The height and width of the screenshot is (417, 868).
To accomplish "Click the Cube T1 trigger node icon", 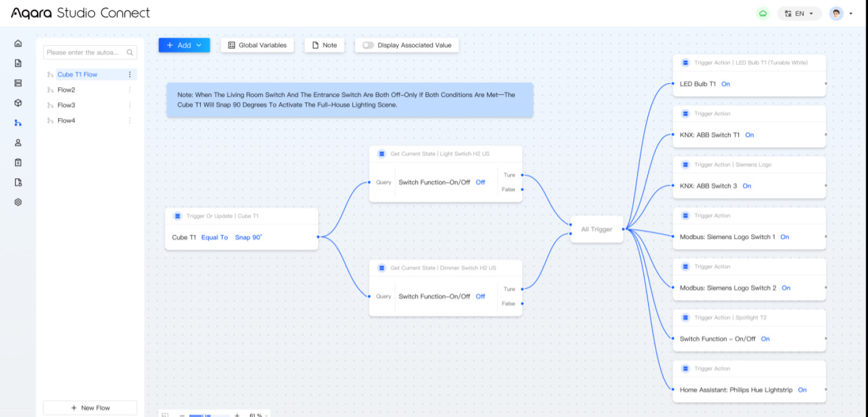I will coord(177,216).
